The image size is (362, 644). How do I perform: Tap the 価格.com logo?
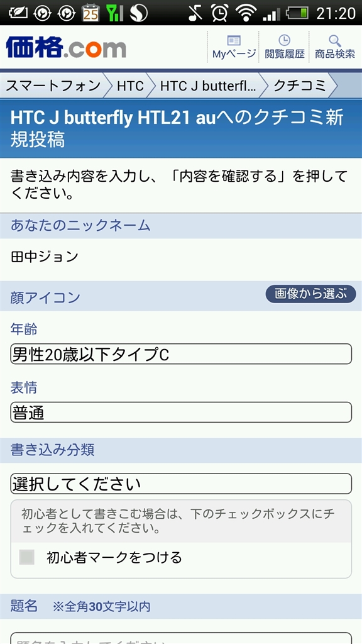66,48
